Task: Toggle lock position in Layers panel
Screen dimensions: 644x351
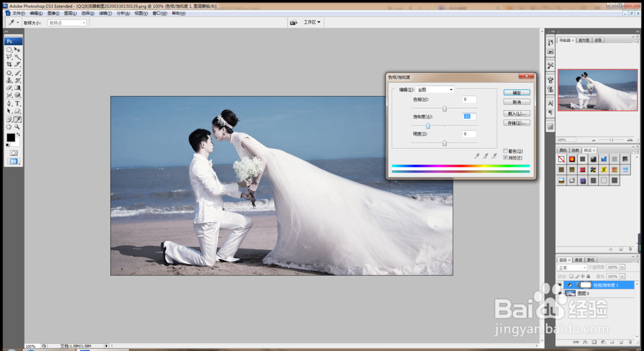Action: coord(583,276)
